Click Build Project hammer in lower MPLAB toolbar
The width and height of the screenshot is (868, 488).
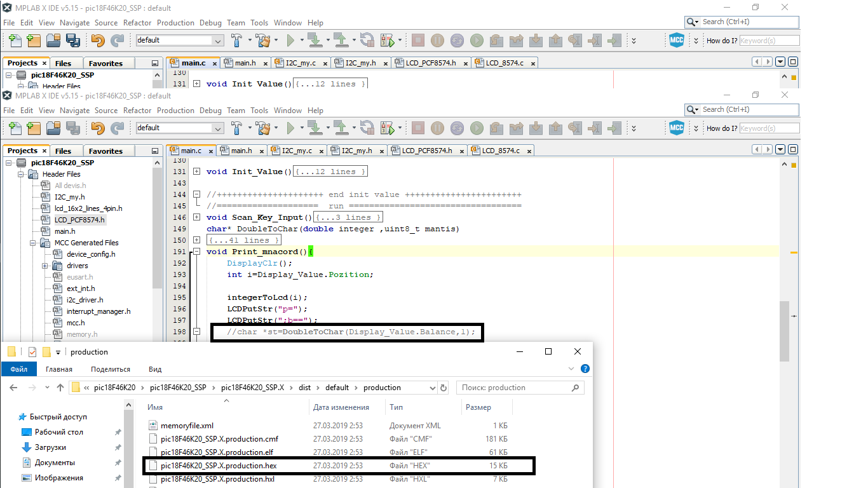point(236,128)
